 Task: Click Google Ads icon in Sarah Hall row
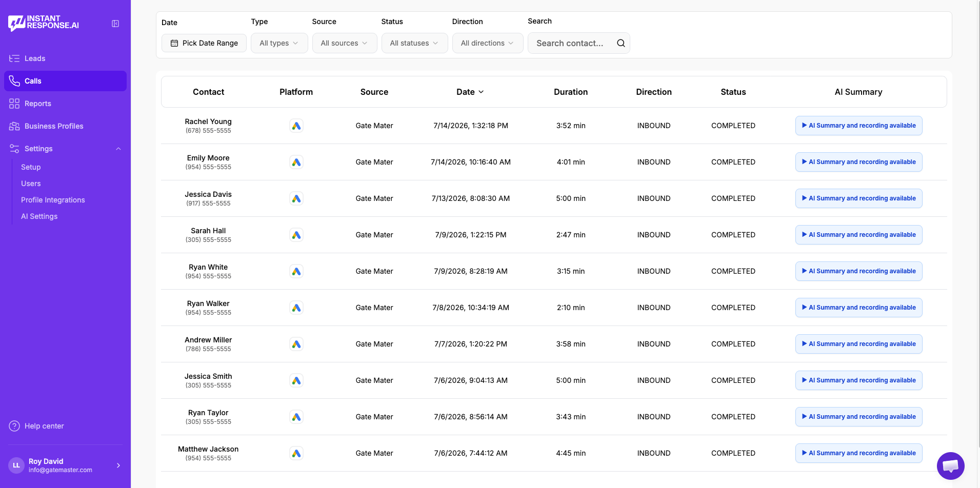point(296,235)
